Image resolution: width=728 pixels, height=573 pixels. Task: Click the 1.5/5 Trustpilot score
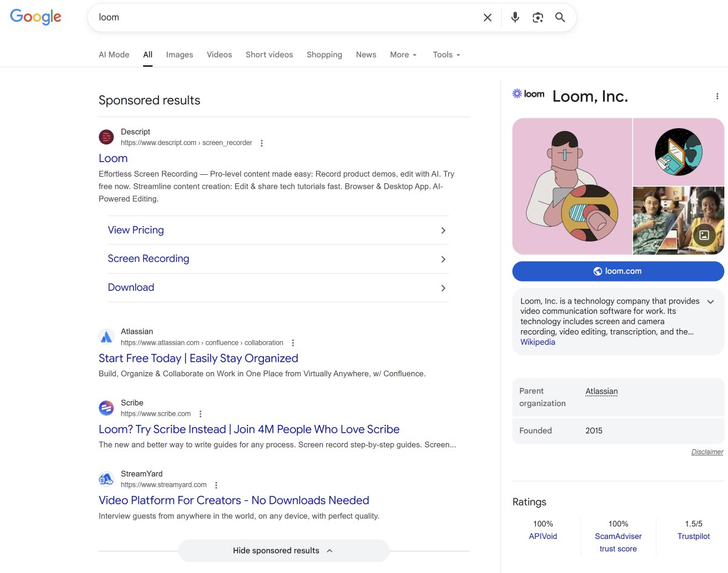(x=693, y=524)
